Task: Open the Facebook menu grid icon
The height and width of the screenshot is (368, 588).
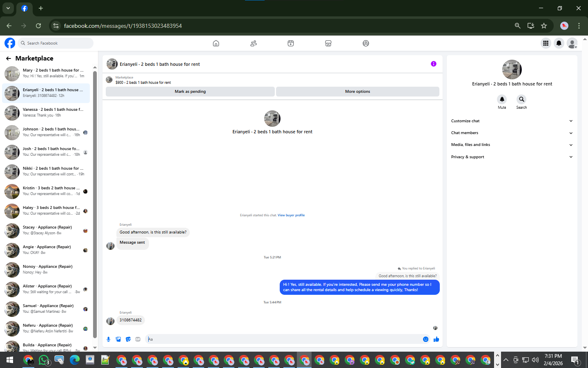Action: click(x=546, y=43)
